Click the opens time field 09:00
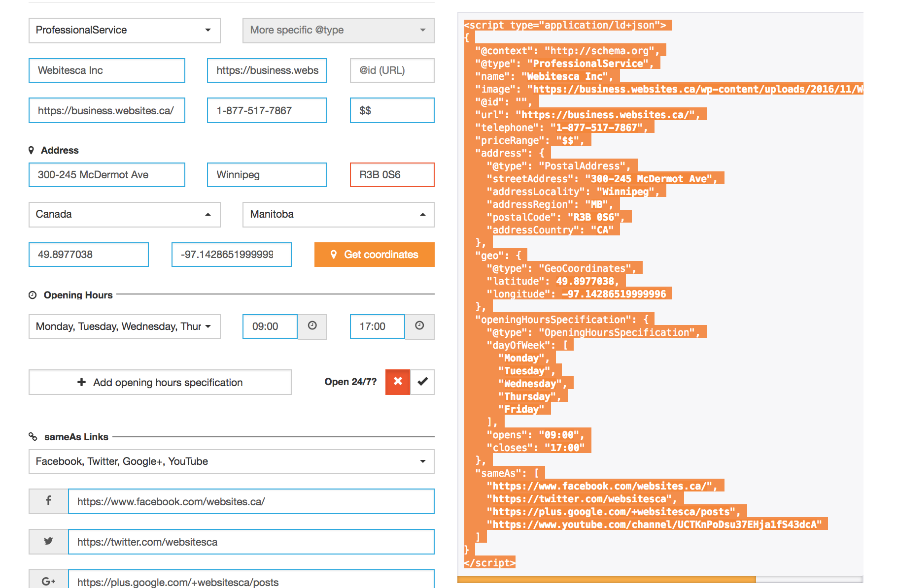The width and height of the screenshot is (897, 588). 270,327
